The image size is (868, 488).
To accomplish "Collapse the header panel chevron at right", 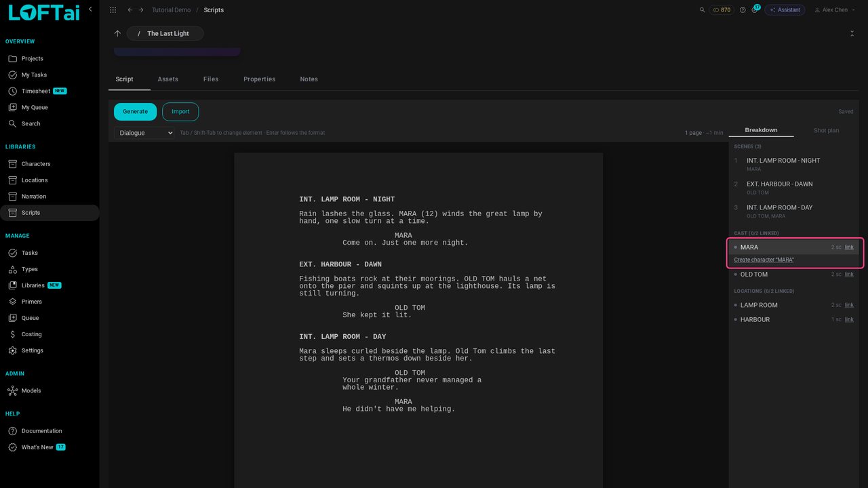I will (x=852, y=33).
